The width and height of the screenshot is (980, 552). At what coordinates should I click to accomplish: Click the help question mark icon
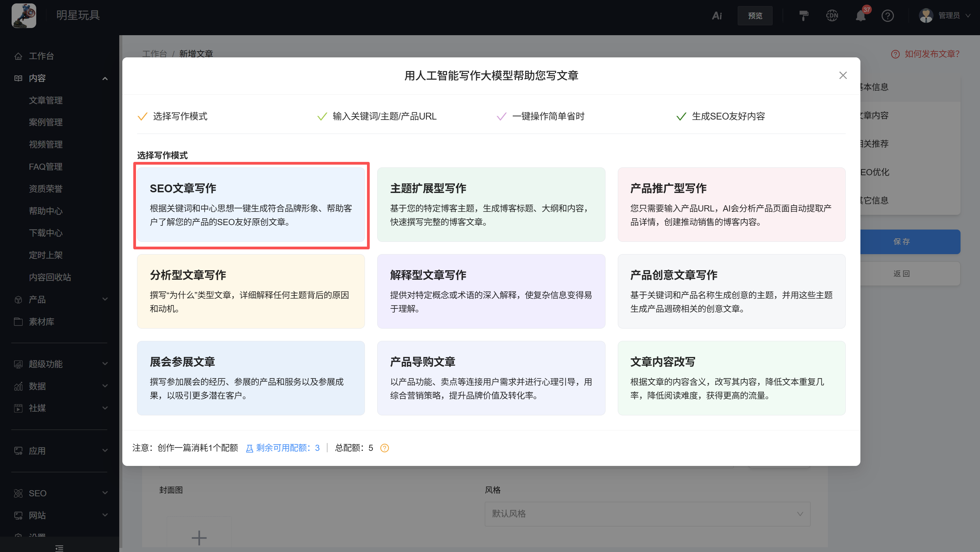pos(888,16)
